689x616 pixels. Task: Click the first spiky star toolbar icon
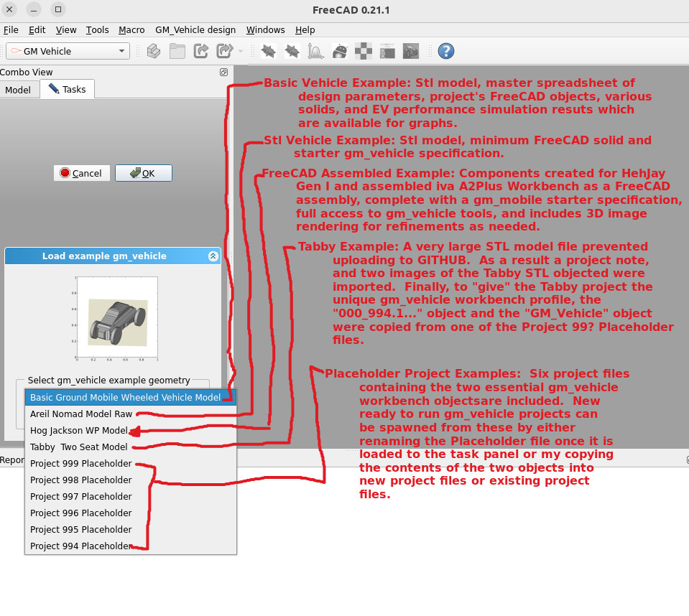pyautogui.click(x=268, y=51)
